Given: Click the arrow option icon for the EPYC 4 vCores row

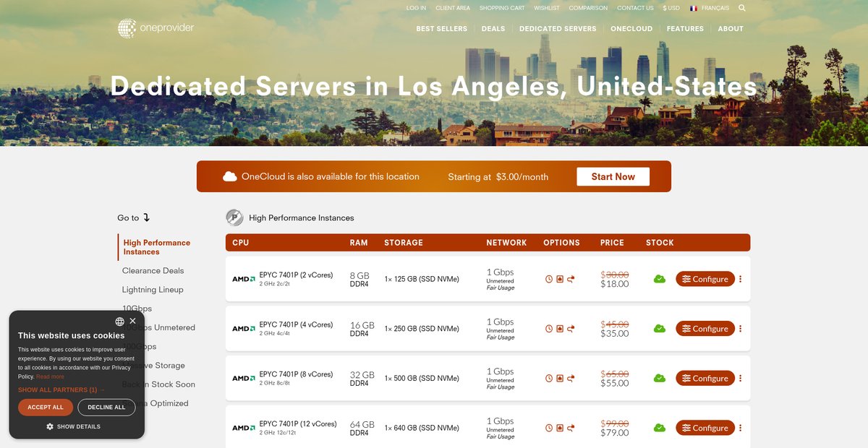Looking at the screenshot, I should click(571, 329).
